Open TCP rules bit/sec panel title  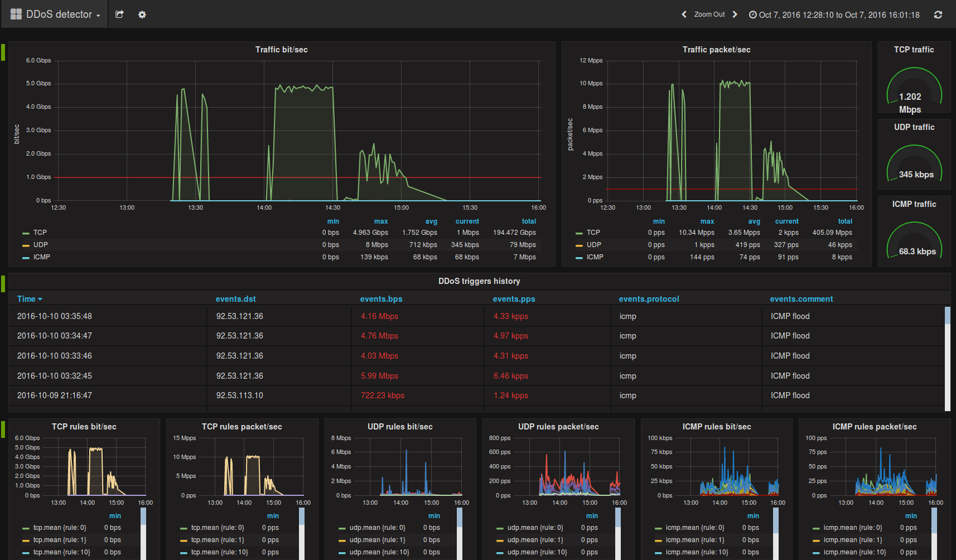(84, 427)
